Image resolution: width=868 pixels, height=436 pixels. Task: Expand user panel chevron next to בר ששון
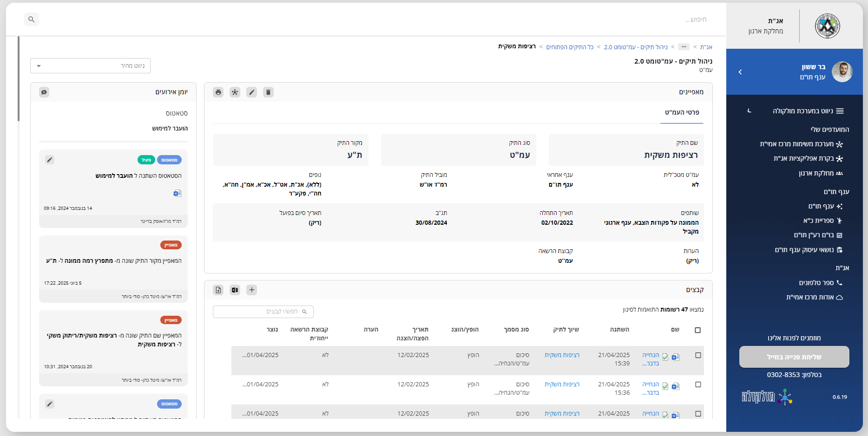coord(740,72)
